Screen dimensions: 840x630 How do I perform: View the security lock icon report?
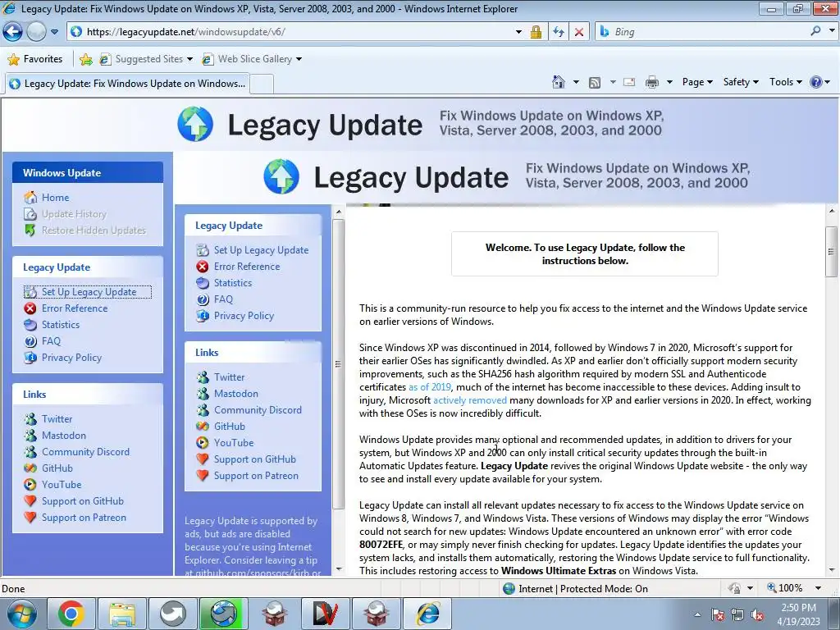click(x=536, y=32)
